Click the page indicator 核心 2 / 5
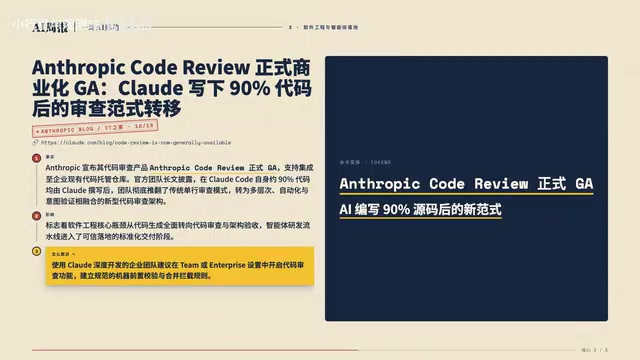Image resolution: width=640 pixels, height=360 pixels. (x=595, y=350)
